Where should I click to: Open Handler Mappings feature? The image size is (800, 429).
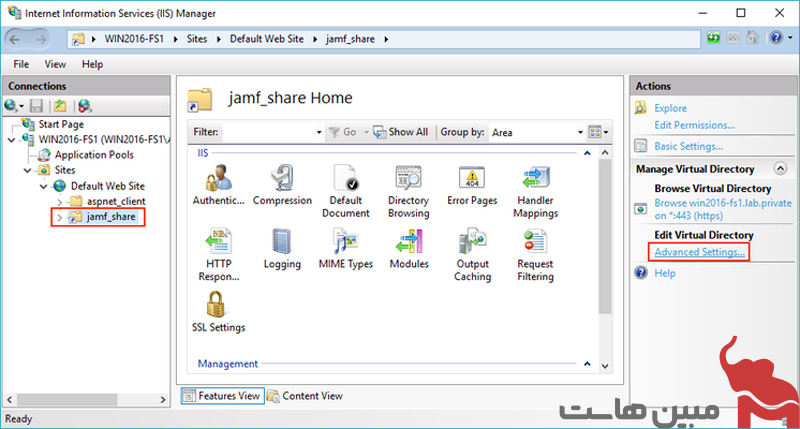click(535, 191)
